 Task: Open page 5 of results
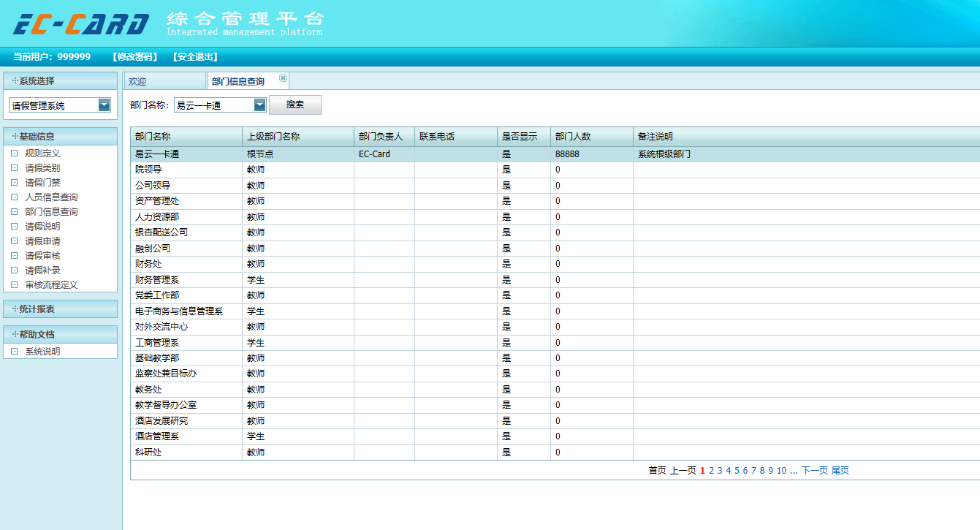(x=737, y=471)
